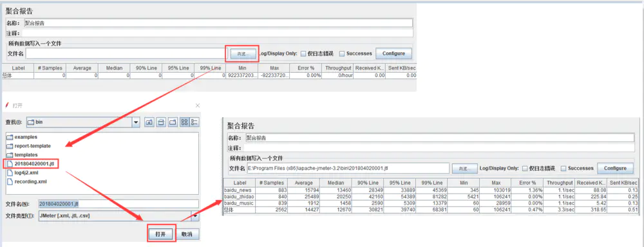Viewport: 644px width, 247px height.
Task: Click the 0.47% total error cell
Action: 527,210
